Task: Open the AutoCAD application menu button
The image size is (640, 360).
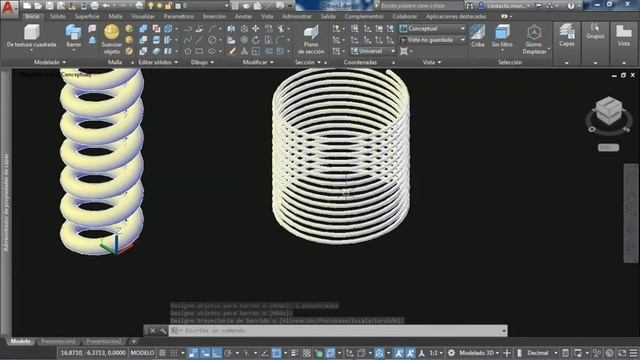Action: [x=9, y=8]
